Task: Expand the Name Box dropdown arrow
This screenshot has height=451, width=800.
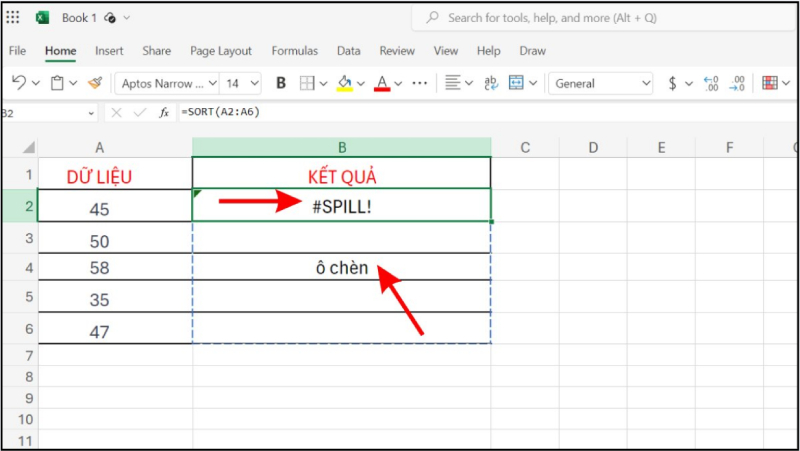Action: (x=91, y=114)
